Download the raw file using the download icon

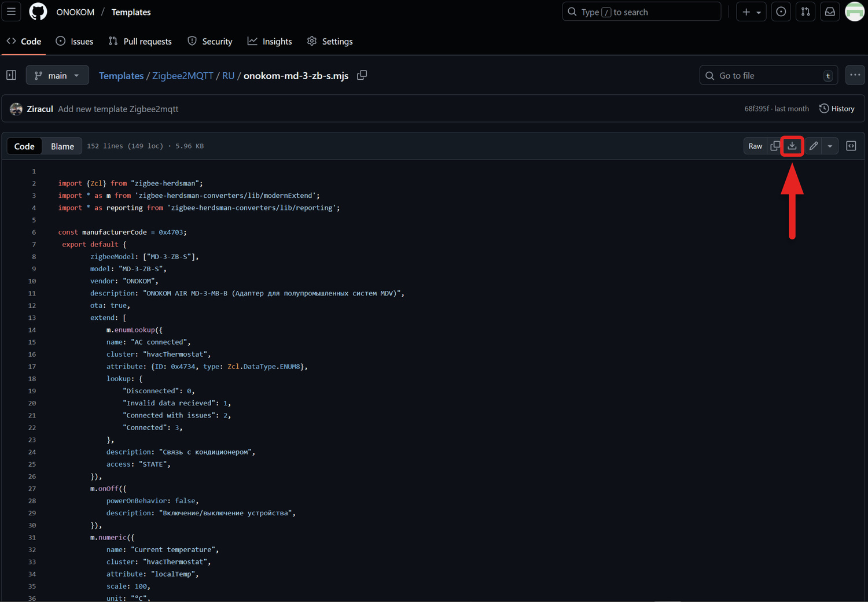pyautogui.click(x=792, y=146)
